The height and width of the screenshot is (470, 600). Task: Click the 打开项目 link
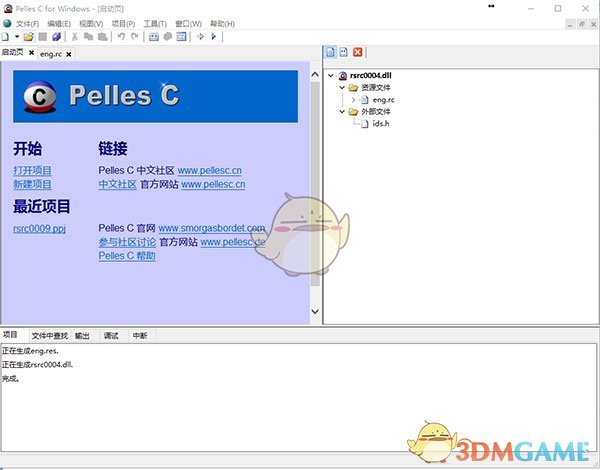tap(33, 171)
